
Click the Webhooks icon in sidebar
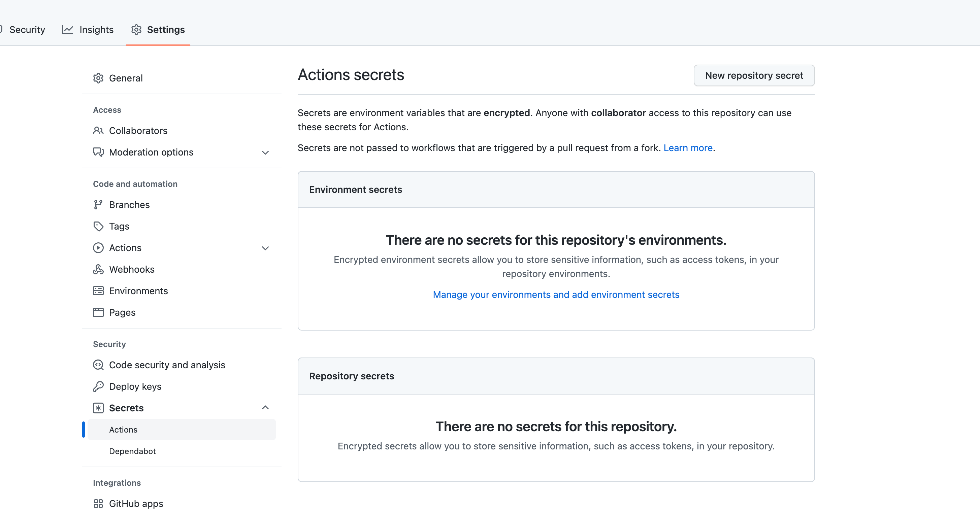click(98, 269)
